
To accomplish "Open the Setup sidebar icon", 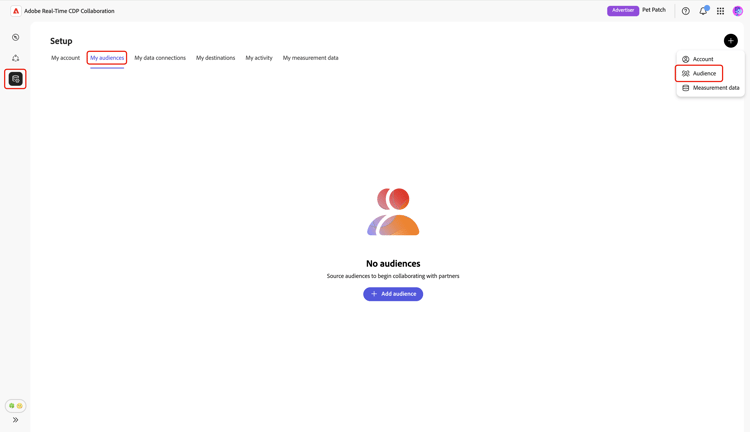I will (x=15, y=79).
